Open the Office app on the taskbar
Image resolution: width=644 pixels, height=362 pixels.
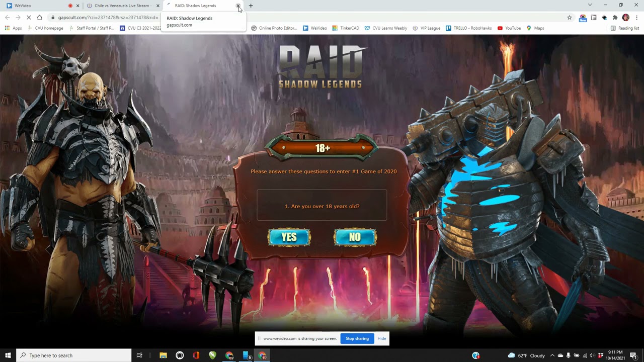coord(196,355)
